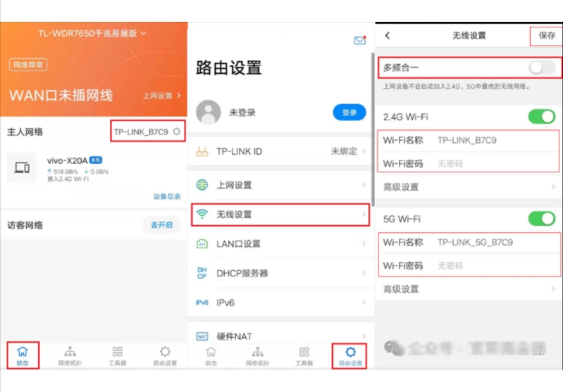
Task: Open 工具箱 tab in middle panel
Action: 304,356
